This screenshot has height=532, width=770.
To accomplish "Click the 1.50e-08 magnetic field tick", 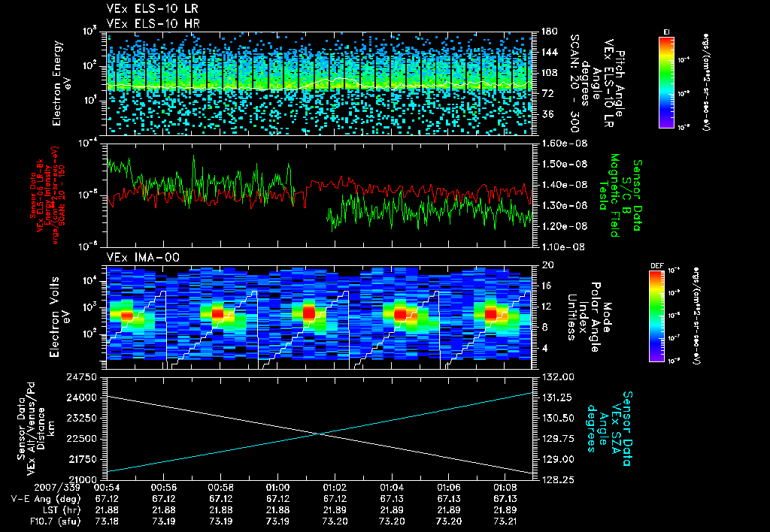I will [x=564, y=164].
